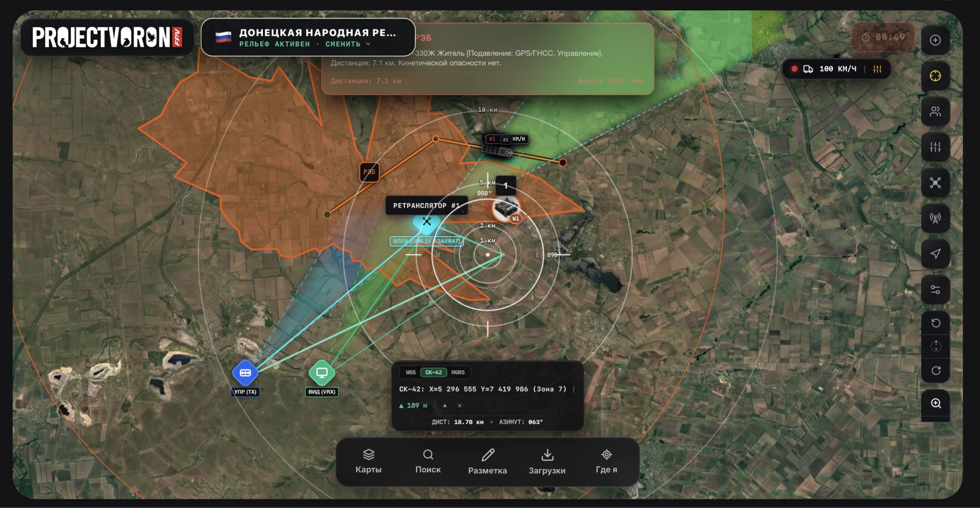Image resolution: width=980 pixels, height=508 pixels.
Task: Open the yellow speed settings sliders icon
Action: (877, 69)
